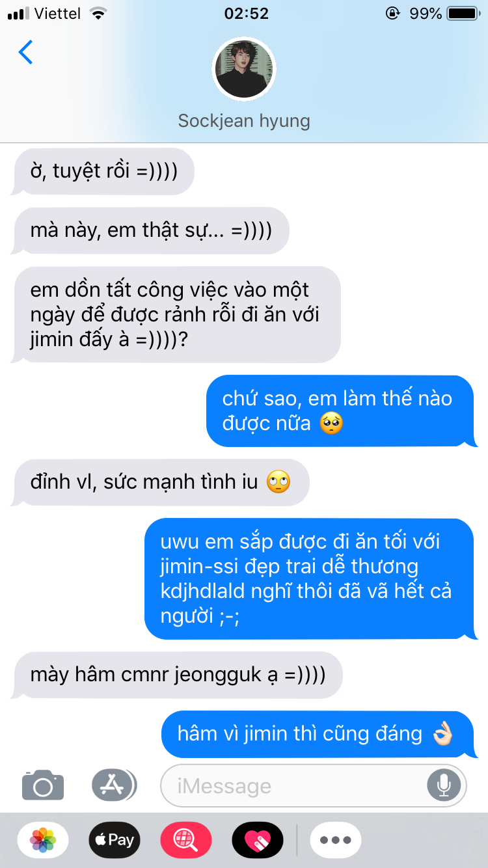Open the heart Digital Touch app
This screenshot has height=868, width=488.
[258, 839]
